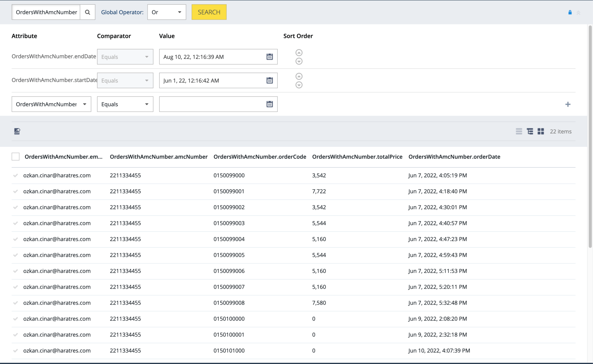Collapse the search panel with chevron icon
This screenshot has height=364, width=593.
[579, 12]
